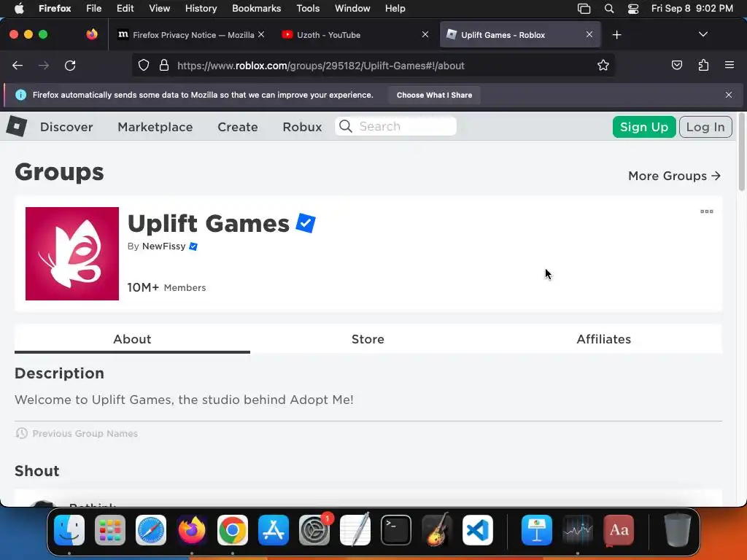Open Control Center in the menu bar
This screenshot has height=560, width=747.
click(632, 9)
